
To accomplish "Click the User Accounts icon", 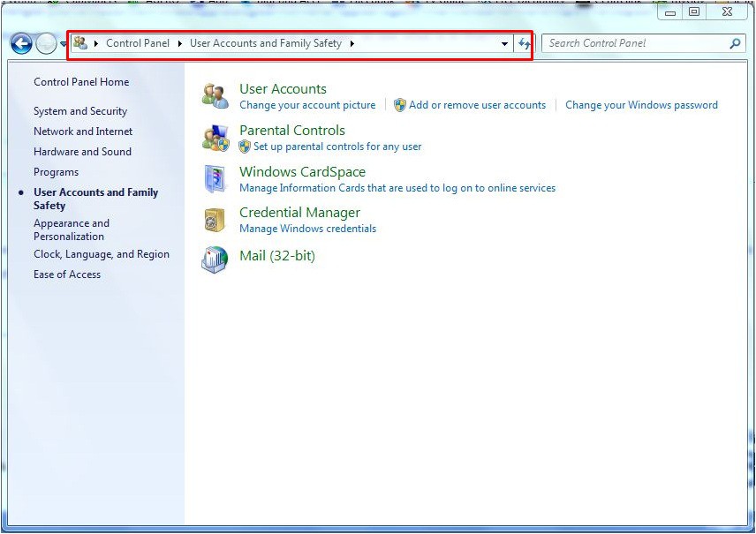I will 215,95.
